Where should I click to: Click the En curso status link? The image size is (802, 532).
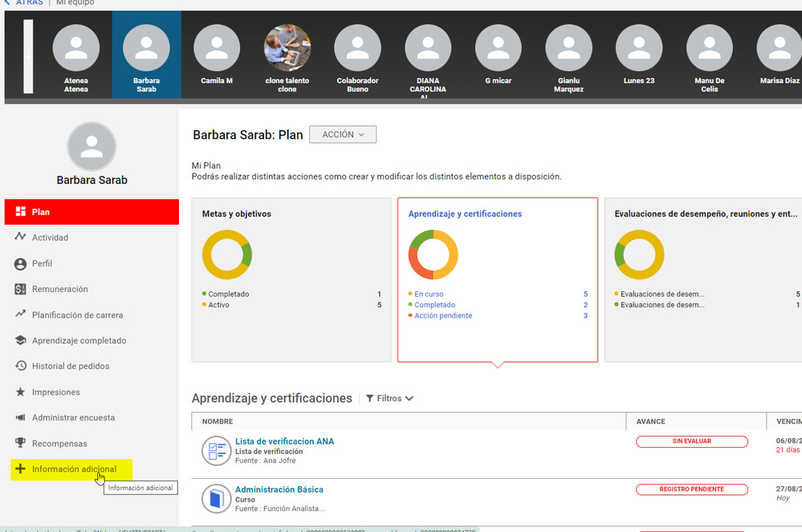(x=429, y=294)
